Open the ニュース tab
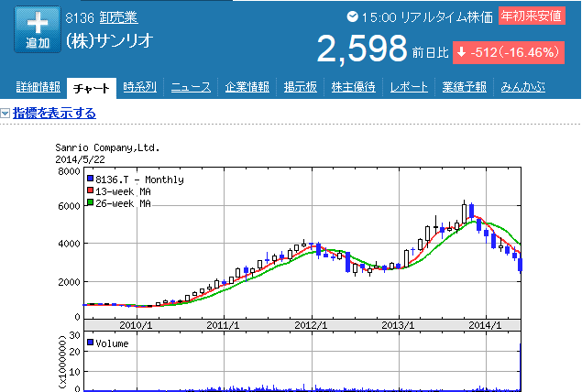Image resolution: width=582 pixels, height=392 pixels. 191,87
